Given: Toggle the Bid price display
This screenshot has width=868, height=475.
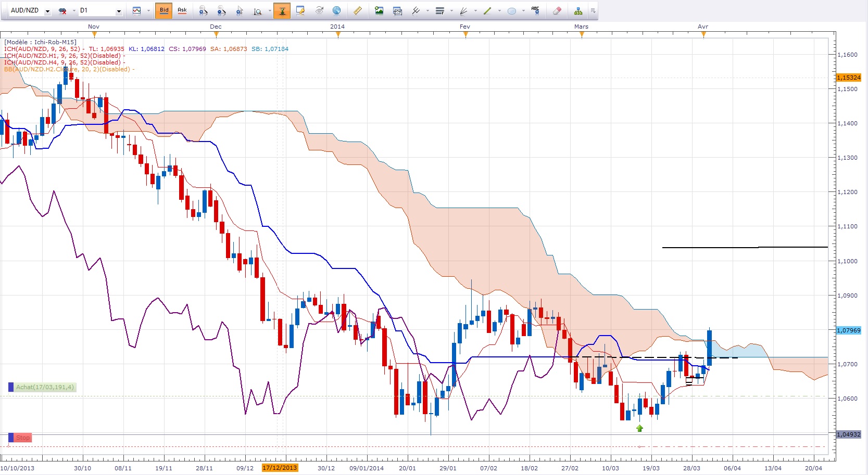Looking at the screenshot, I should 164,10.
